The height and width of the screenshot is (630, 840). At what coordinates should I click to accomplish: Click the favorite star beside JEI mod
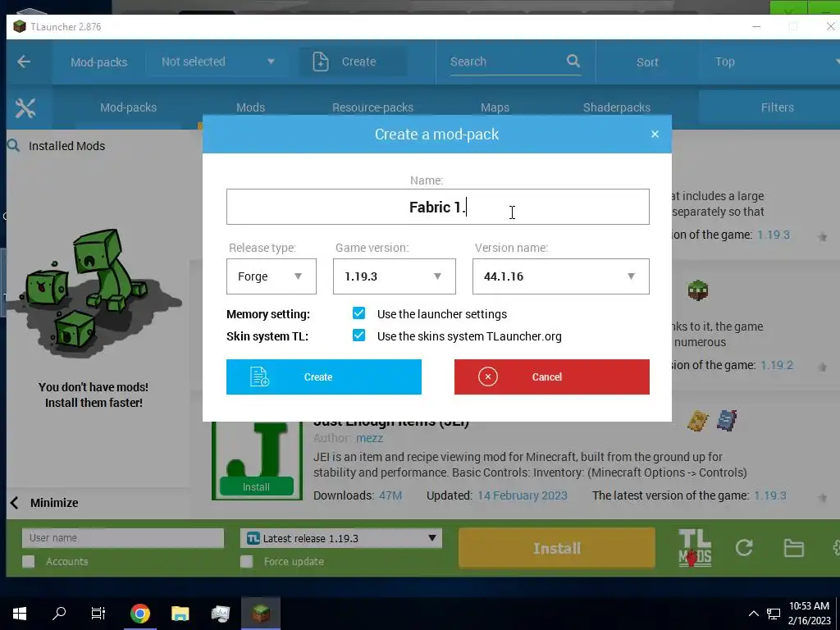click(x=822, y=498)
